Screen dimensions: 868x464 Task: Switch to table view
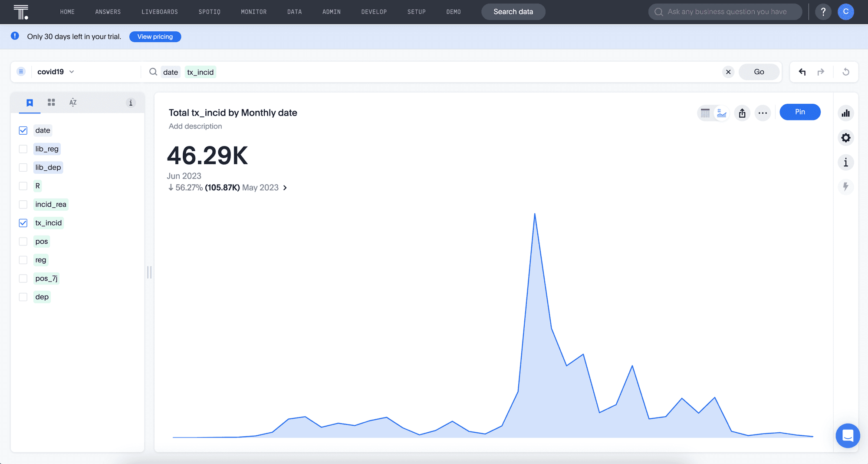(x=705, y=113)
